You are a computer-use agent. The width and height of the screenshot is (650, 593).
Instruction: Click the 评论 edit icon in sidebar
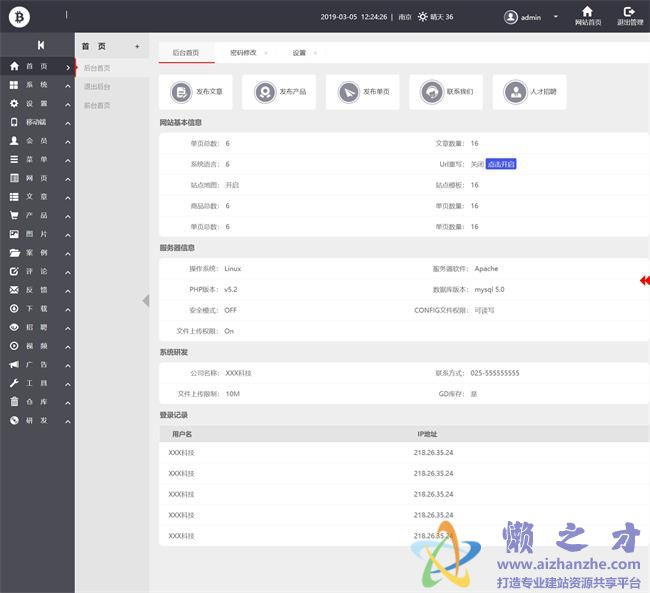coord(14,271)
